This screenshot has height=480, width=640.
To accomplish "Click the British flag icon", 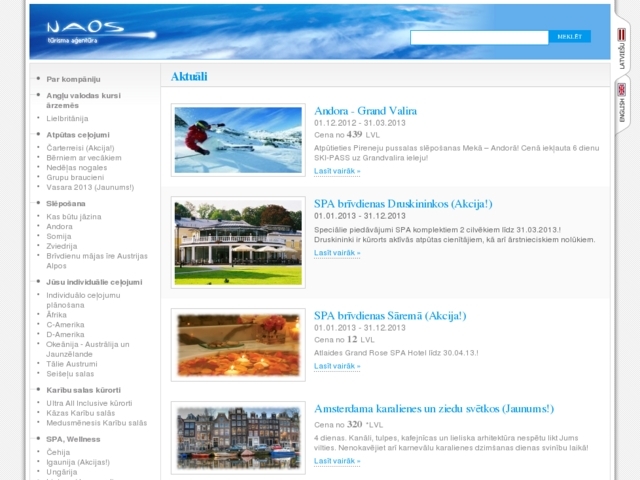I will tap(621, 88).
